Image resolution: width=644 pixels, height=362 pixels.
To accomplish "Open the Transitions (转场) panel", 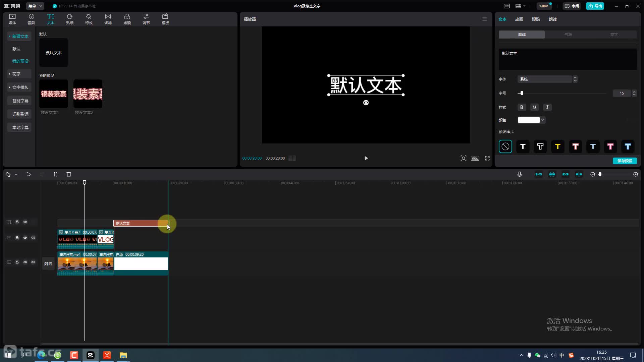I will point(108,19).
